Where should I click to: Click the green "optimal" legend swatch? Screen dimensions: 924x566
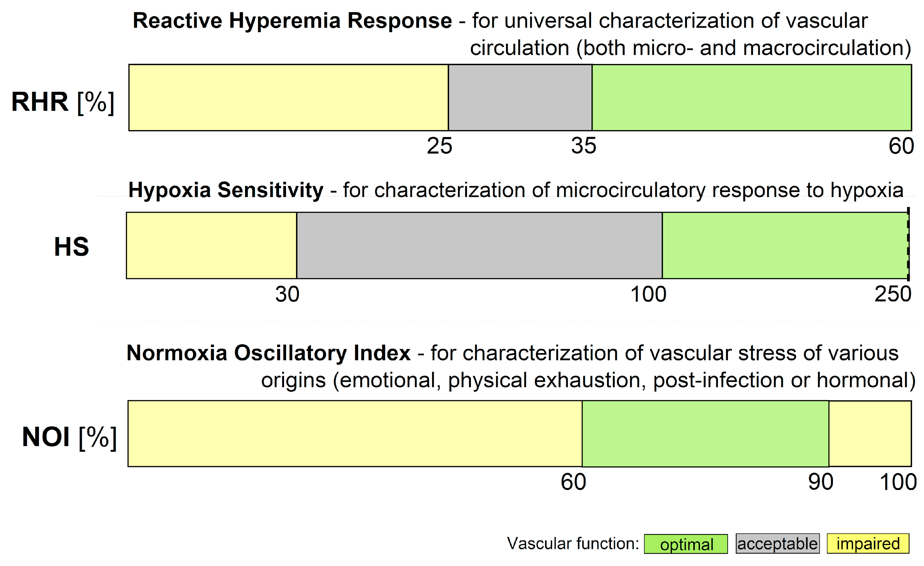(686, 544)
